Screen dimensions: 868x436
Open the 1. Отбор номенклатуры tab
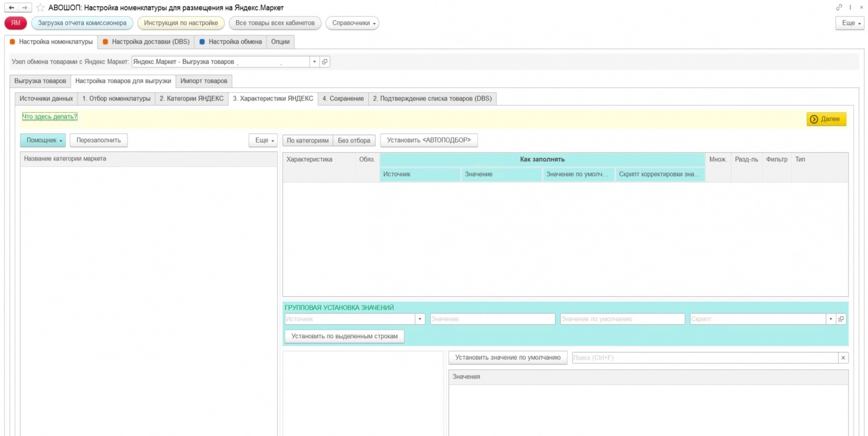pyautogui.click(x=117, y=98)
